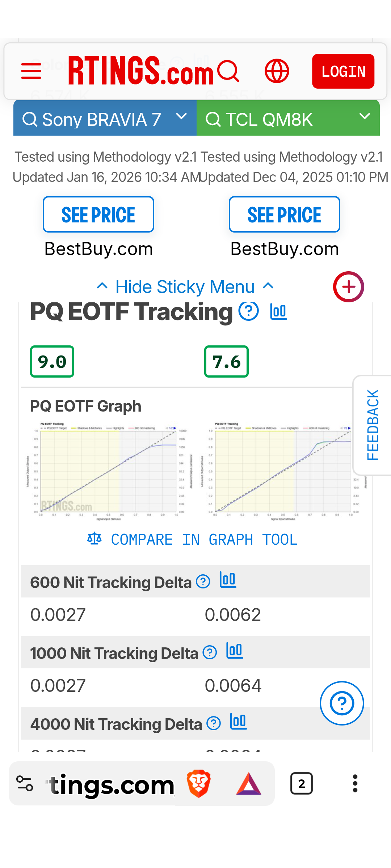
Task: Open the browser tab switcher
Action: [301, 784]
